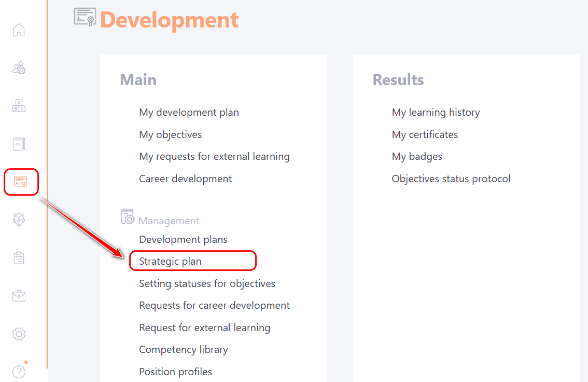Open Development plans under Management
The width and height of the screenshot is (588, 382).
point(183,239)
